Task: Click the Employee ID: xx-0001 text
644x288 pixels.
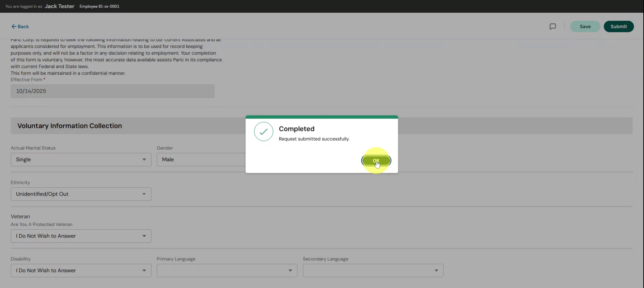Action: point(99,6)
